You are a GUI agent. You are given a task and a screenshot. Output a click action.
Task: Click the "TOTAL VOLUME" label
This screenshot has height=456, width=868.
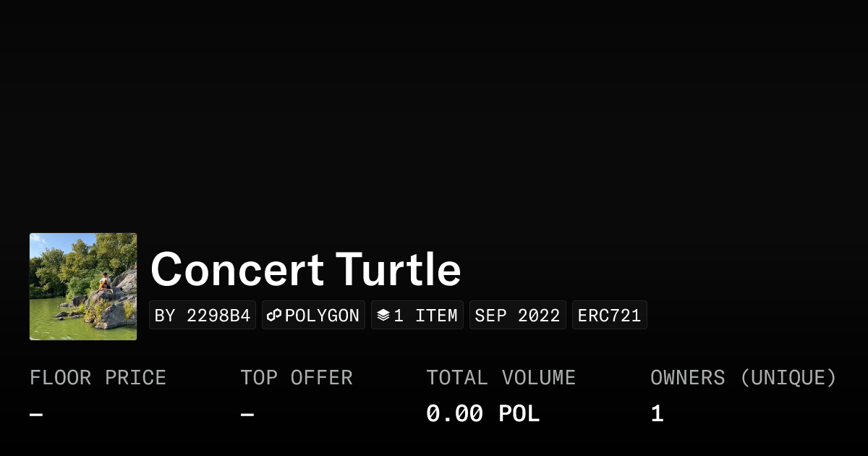click(501, 378)
